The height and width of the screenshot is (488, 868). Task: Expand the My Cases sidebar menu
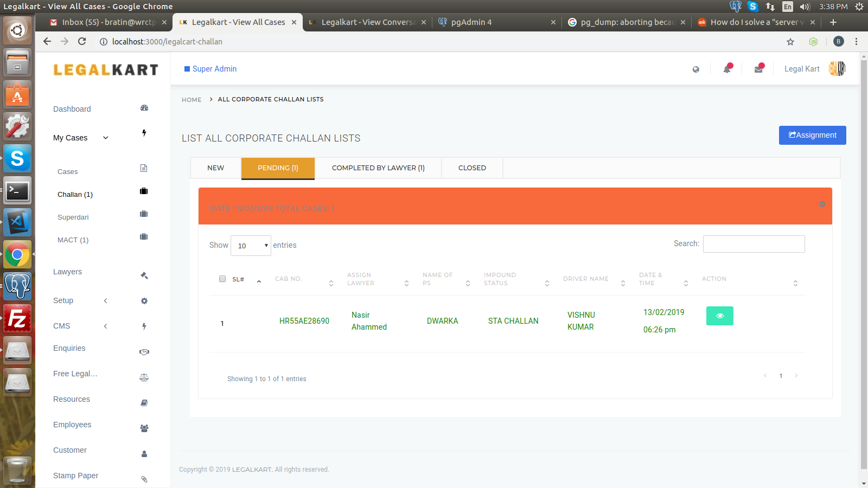pos(81,138)
